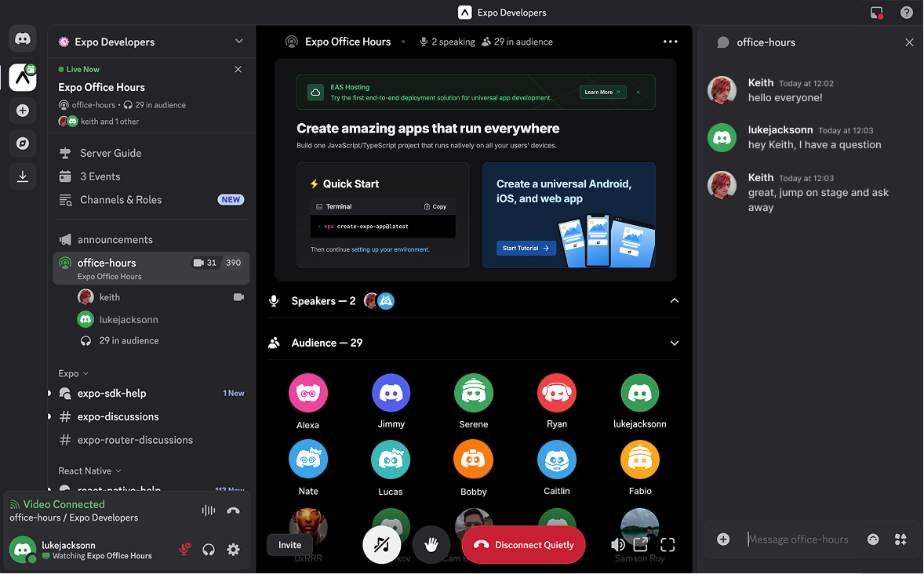Screen dimensions: 924x574
Task: Click Learn More on EAS Hosting
Action: (x=602, y=93)
